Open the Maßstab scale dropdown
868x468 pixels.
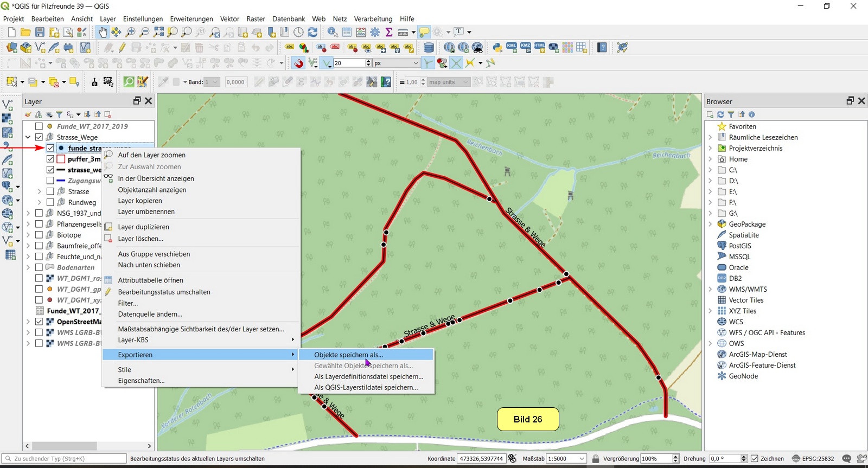pyautogui.click(x=582, y=459)
